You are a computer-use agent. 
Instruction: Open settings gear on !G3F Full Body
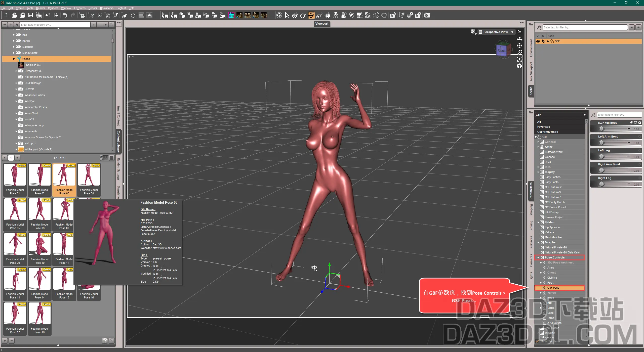coord(640,123)
